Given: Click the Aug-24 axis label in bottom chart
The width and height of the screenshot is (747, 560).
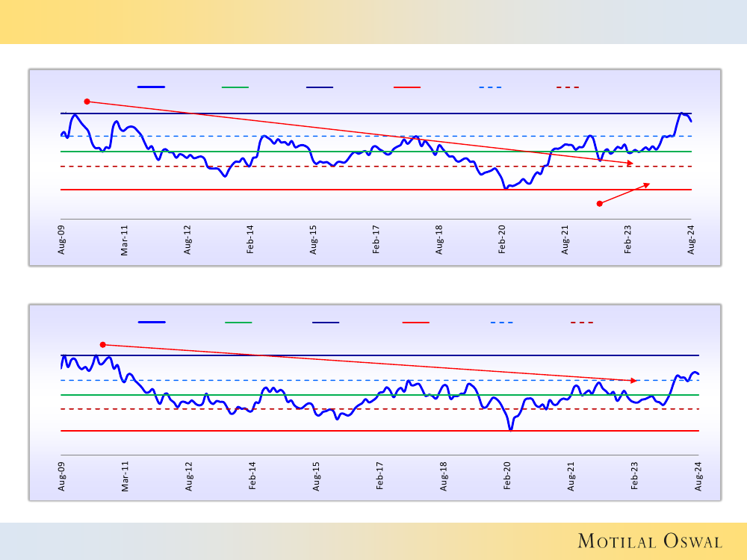Looking at the screenshot, I should click(x=698, y=476).
